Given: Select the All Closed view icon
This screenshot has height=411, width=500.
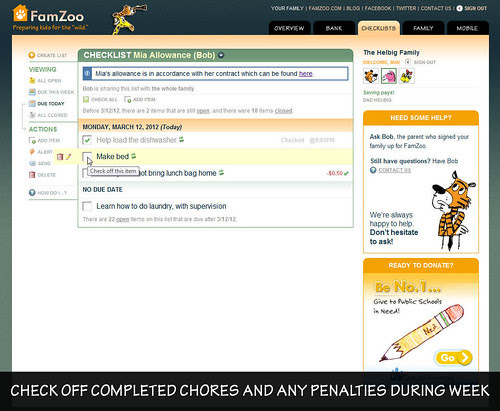Looking at the screenshot, I should 32,115.
